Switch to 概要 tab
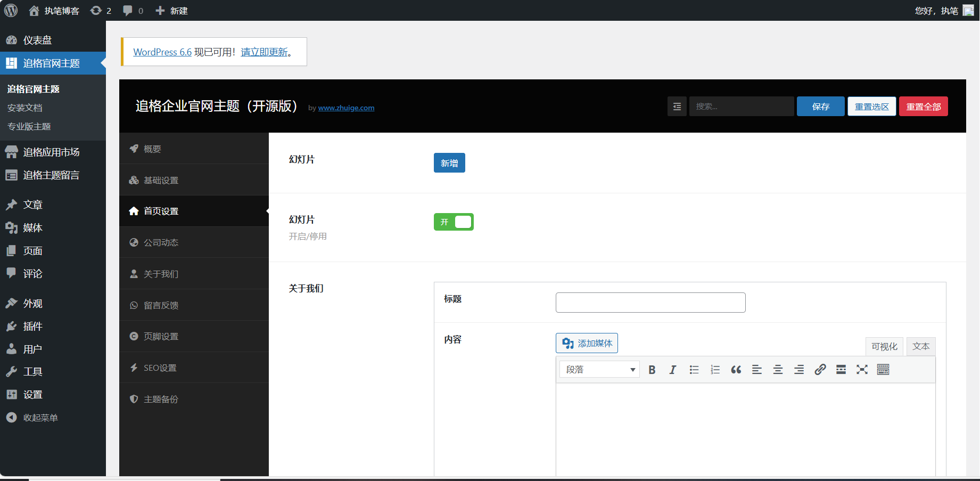This screenshot has height=481, width=980. 194,149
